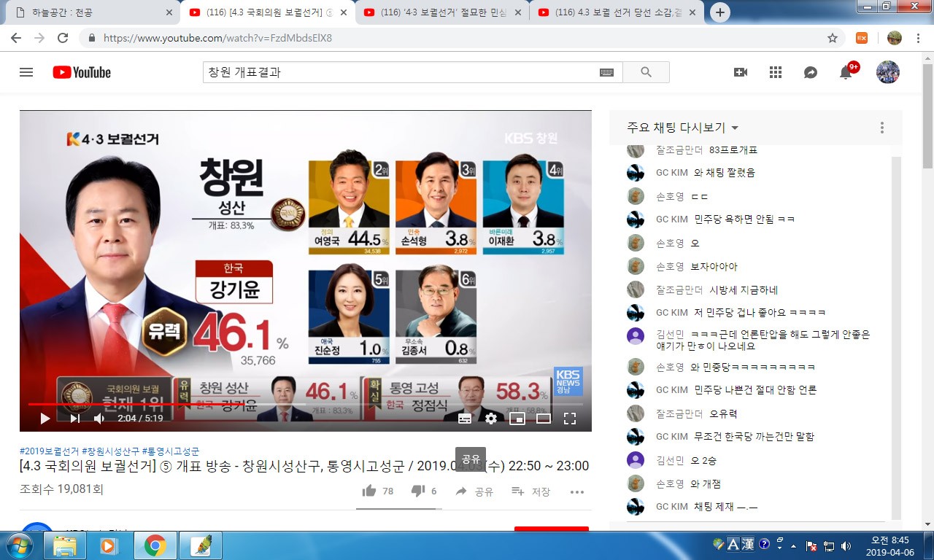Click the YouTube search magnifier button

tap(646, 72)
